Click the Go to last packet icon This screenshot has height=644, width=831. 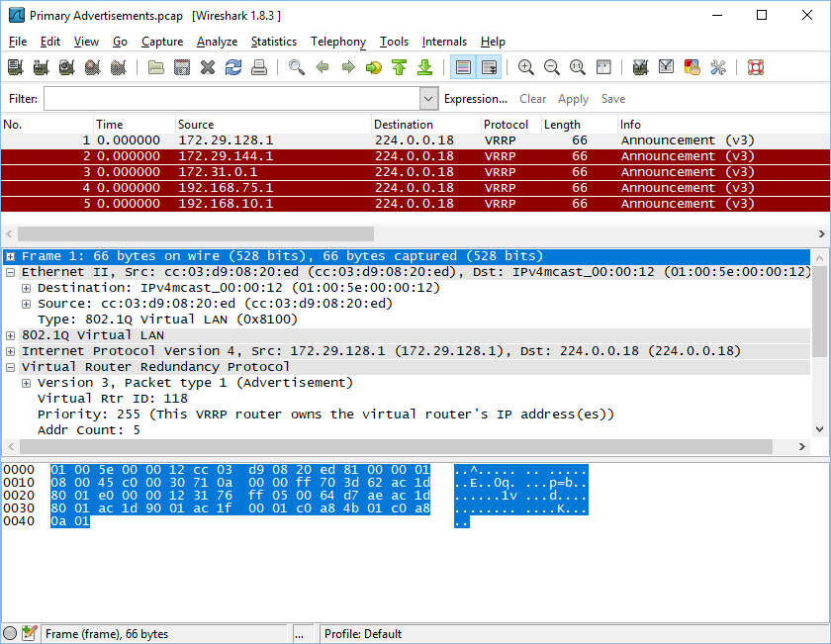(425, 67)
